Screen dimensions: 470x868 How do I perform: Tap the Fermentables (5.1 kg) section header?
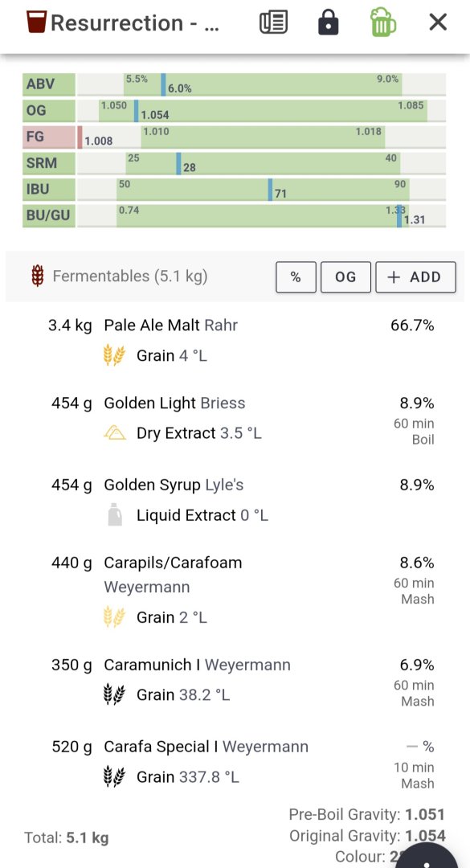click(129, 276)
